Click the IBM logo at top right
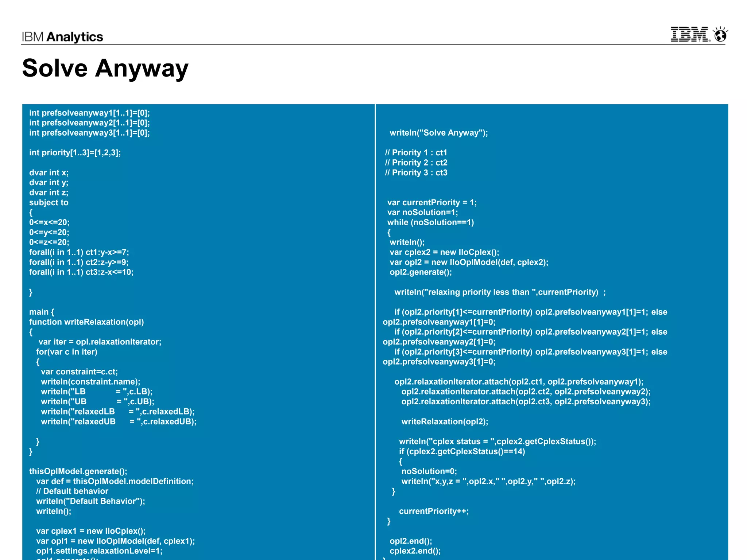This screenshot has height=560, width=747. (690, 34)
